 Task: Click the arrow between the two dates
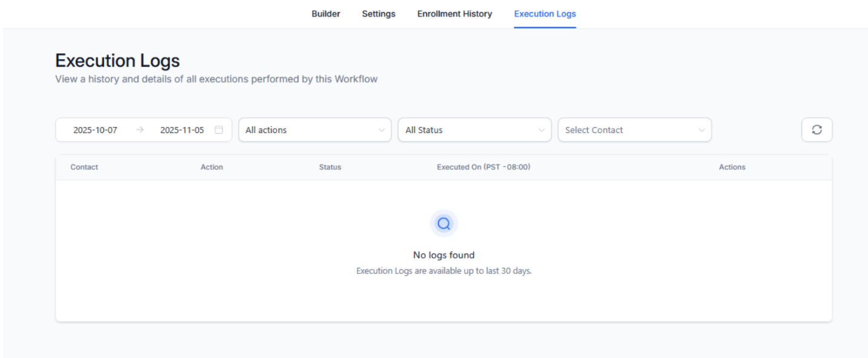(x=140, y=130)
